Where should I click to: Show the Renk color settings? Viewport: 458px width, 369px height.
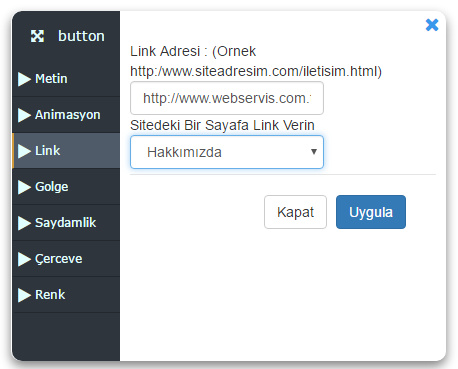pos(66,295)
